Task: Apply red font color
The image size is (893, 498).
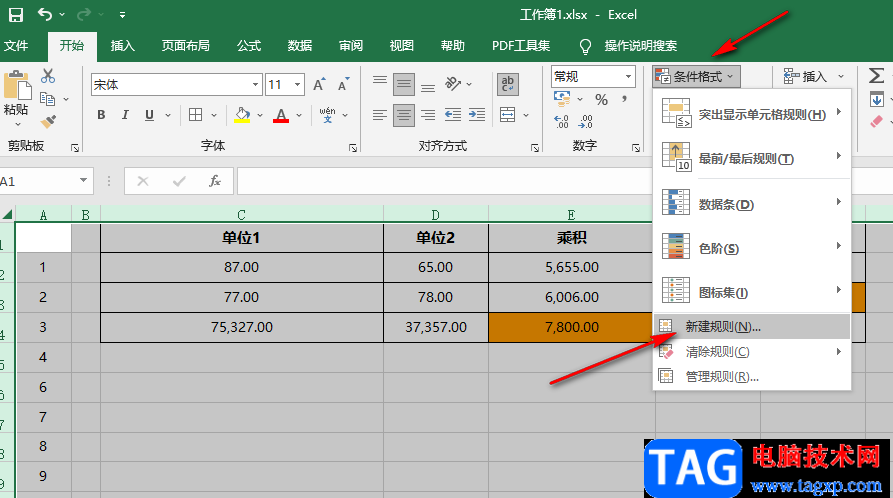Action: click(281, 115)
